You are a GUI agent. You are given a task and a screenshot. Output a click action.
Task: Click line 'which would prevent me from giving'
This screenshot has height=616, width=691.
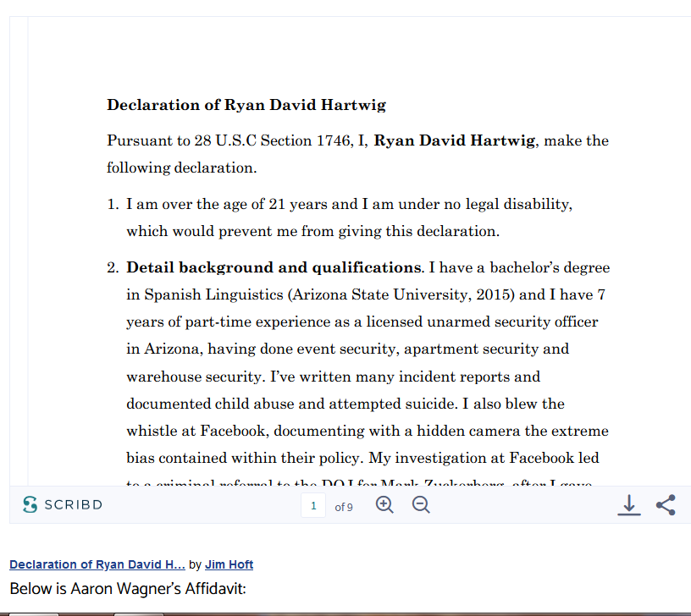click(x=312, y=231)
